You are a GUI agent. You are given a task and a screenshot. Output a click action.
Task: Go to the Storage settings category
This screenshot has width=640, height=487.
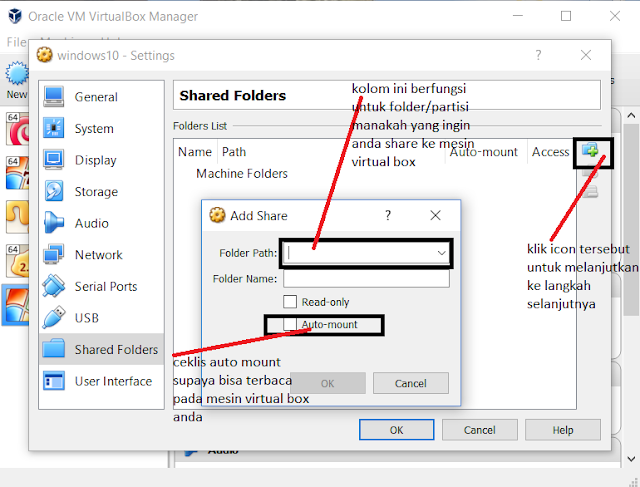tap(101, 191)
